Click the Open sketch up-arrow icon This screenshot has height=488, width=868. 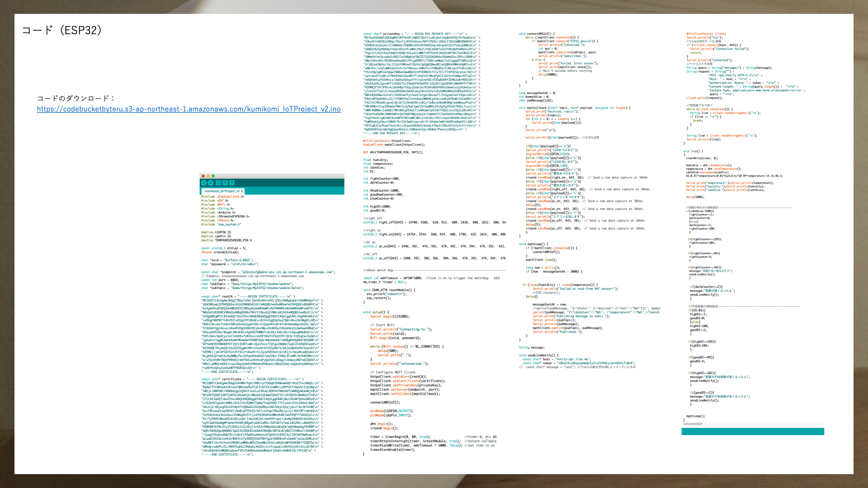click(225, 183)
